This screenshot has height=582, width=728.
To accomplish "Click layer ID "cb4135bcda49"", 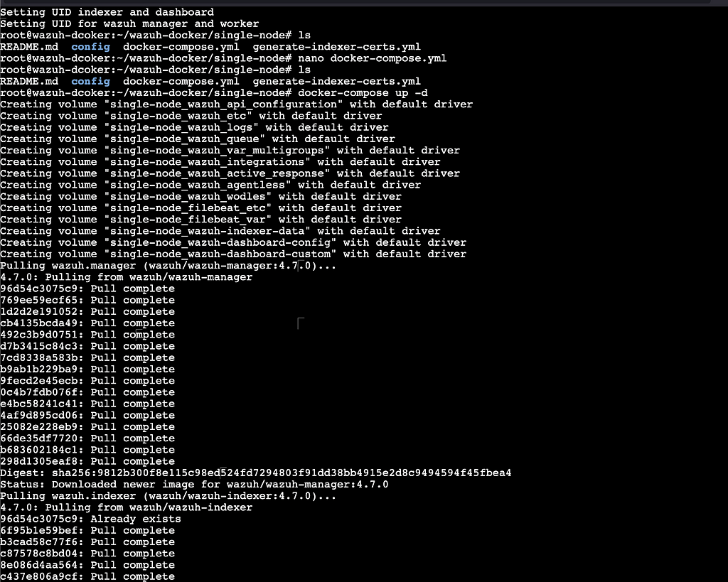I will pos(39,323).
